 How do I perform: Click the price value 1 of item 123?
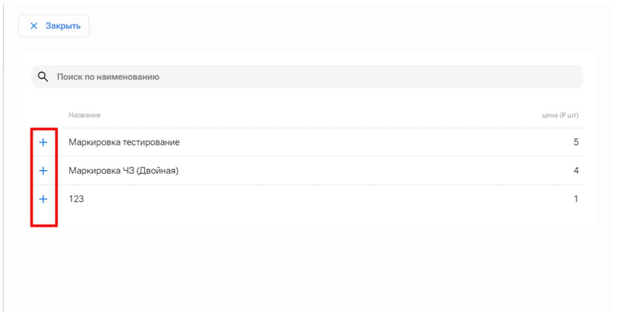click(x=576, y=199)
